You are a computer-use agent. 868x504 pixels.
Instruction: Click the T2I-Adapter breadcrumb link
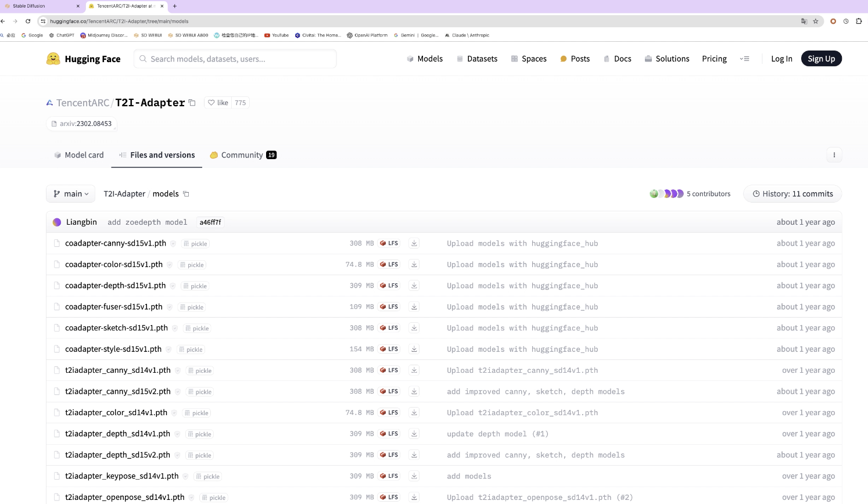[x=124, y=194]
